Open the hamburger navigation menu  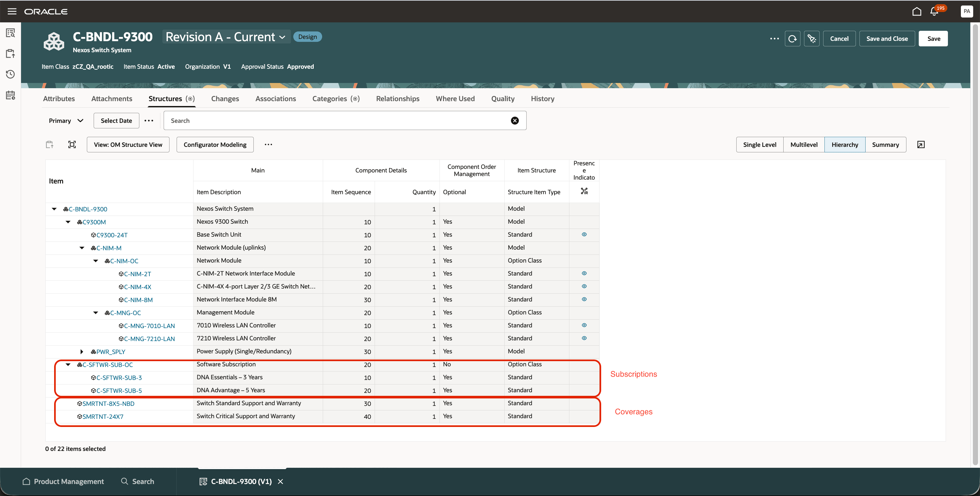pyautogui.click(x=12, y=11)
